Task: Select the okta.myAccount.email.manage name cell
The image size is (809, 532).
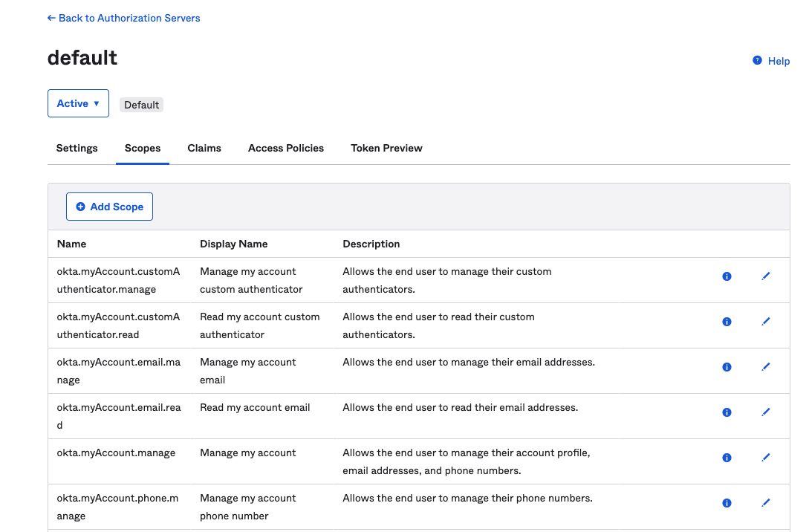Action: pos(119,371)
